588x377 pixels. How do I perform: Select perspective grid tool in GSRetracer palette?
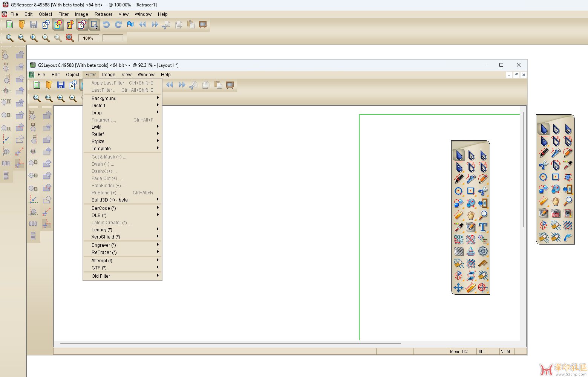point(568,177)
